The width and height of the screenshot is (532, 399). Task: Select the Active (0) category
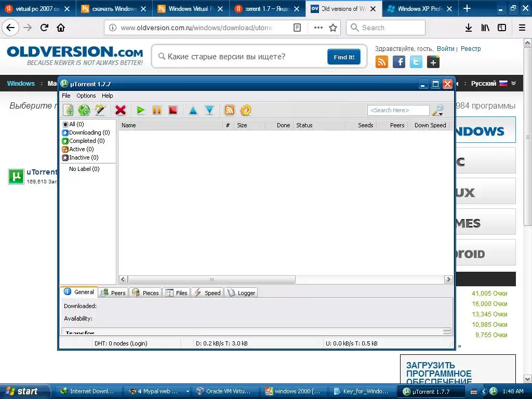click(78, 149)
